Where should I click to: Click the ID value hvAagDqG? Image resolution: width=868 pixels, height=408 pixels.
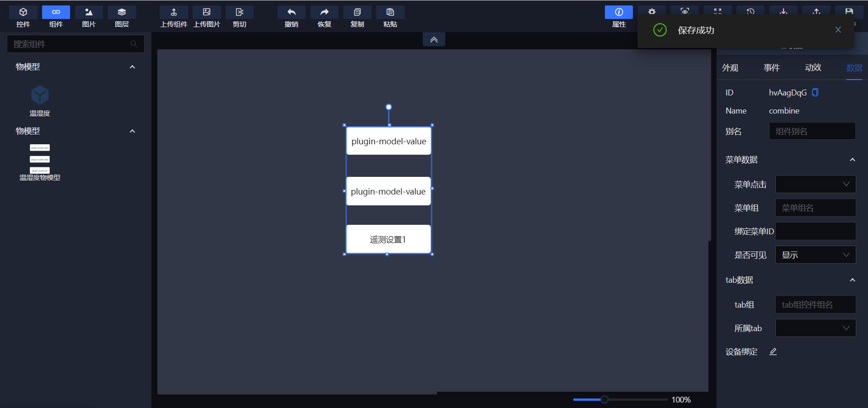click(x=788, y=93)
